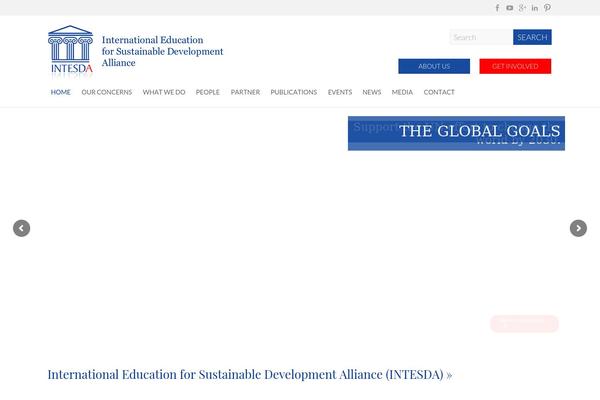Open PARTNER menu item
600x400 pixels.
[x=245, y=92]
